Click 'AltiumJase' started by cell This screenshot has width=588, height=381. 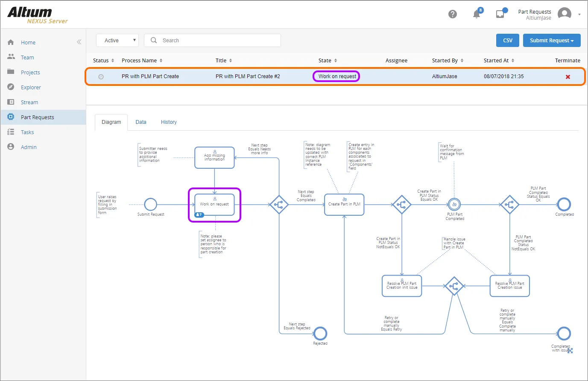click(445, 76)
